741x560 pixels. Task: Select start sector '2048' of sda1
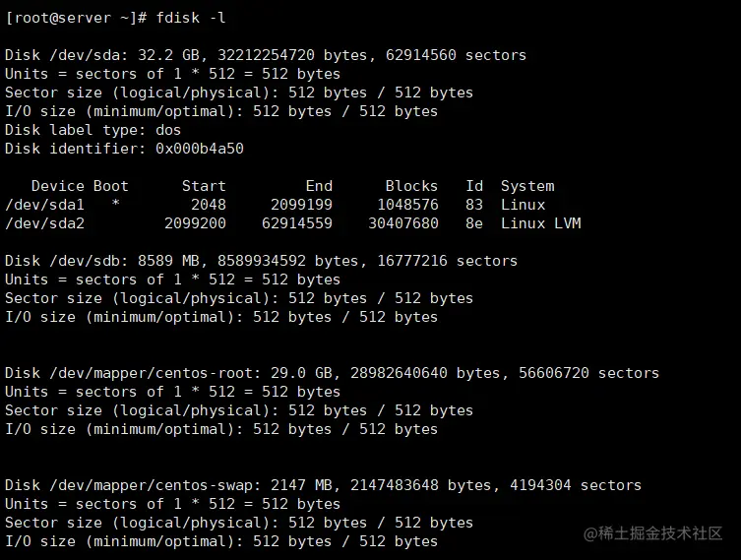click(x=209, y=205)
